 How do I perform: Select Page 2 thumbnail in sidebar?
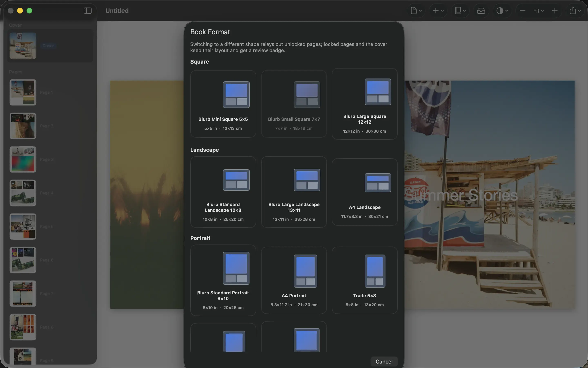click(x=23, y=126)
